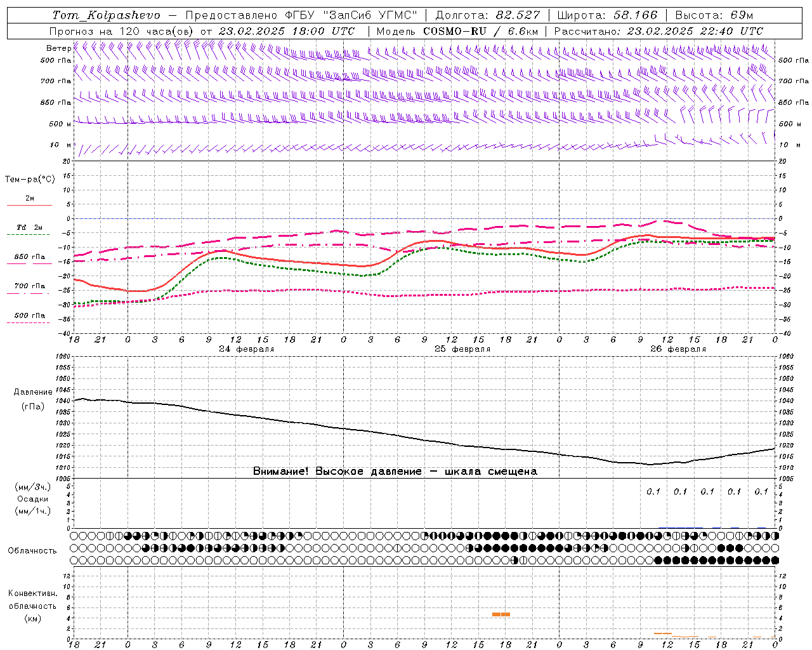Select the longitude value Долгота: 82.527

click(488, 15)
